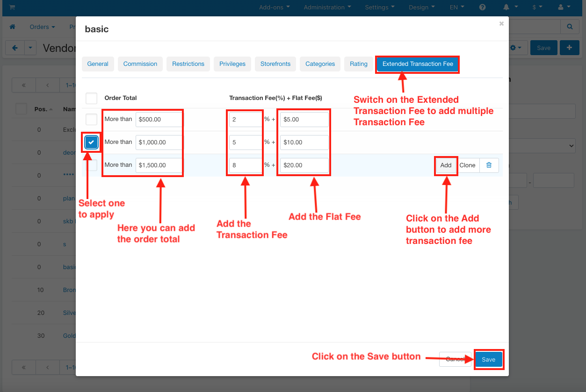
Task: Expand the Add-ons dropdown menu
Action: [275, 7]
